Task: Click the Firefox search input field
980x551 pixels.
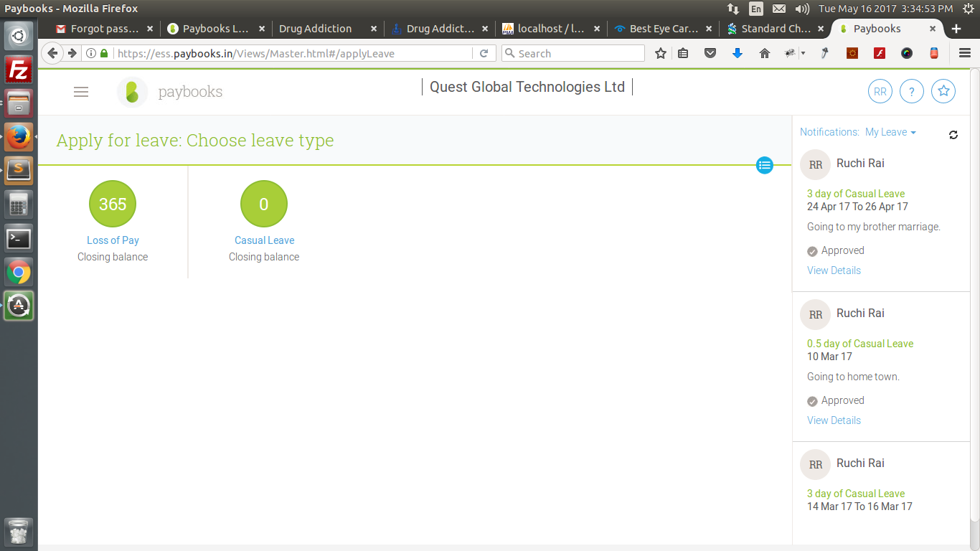Action: click(x=578, y=54)
